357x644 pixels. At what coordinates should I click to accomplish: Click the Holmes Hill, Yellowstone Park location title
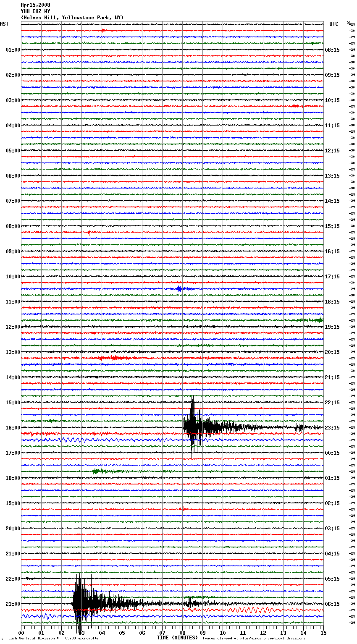72,18
